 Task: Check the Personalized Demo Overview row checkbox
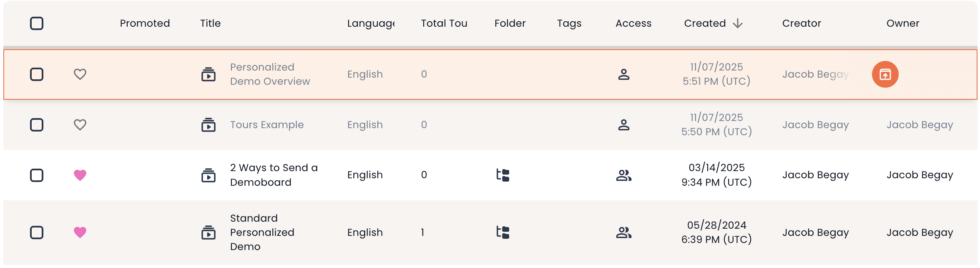37,74
